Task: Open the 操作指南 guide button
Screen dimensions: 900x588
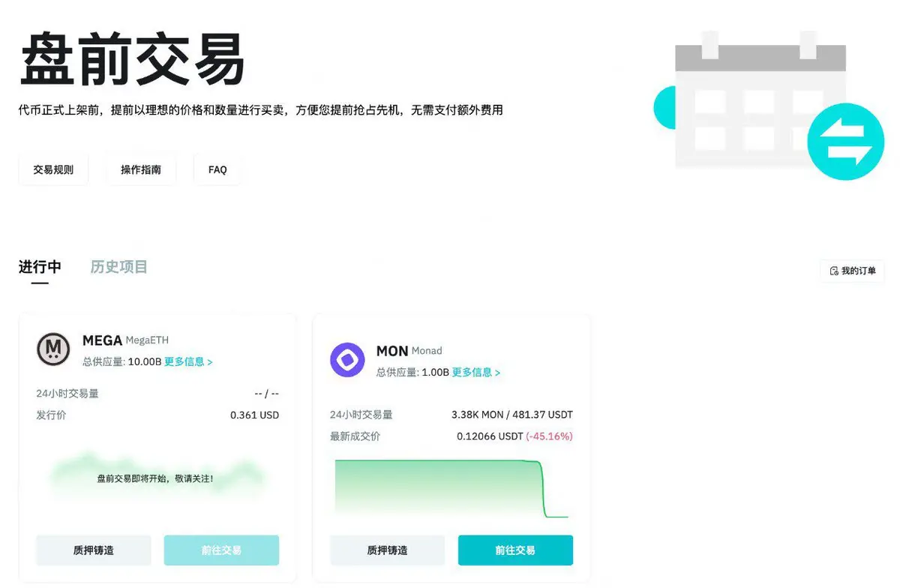Action: click(141, 169)
